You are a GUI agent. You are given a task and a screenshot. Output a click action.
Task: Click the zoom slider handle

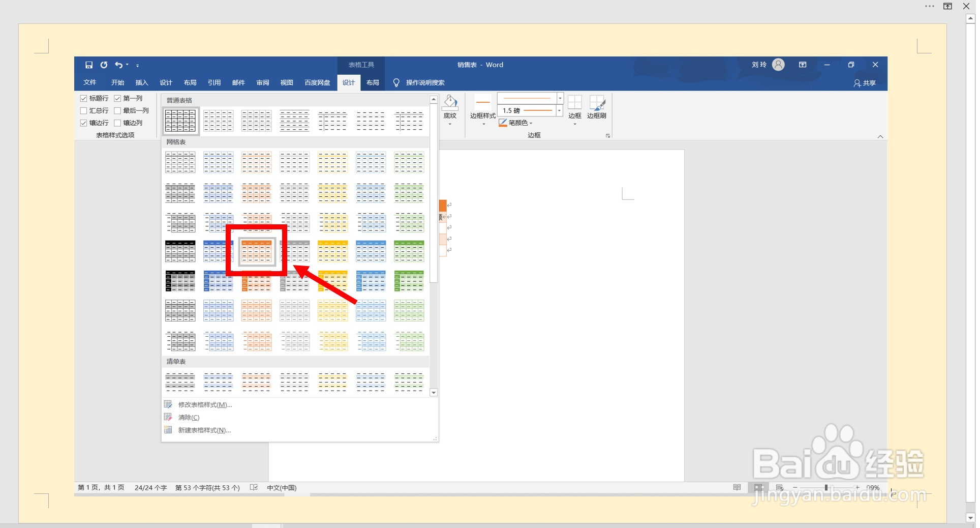tap(826, 487)
